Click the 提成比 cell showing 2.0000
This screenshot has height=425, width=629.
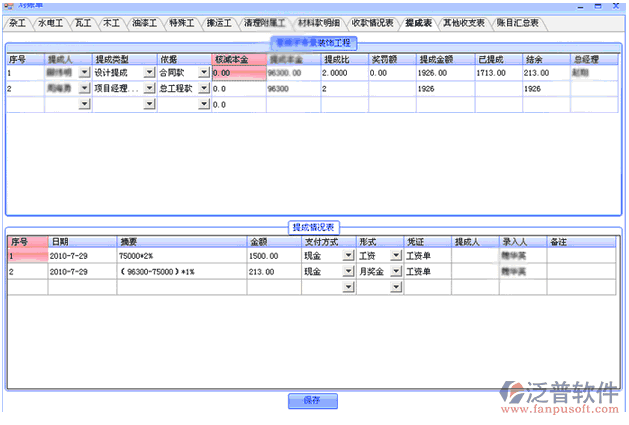pos(343,73)
